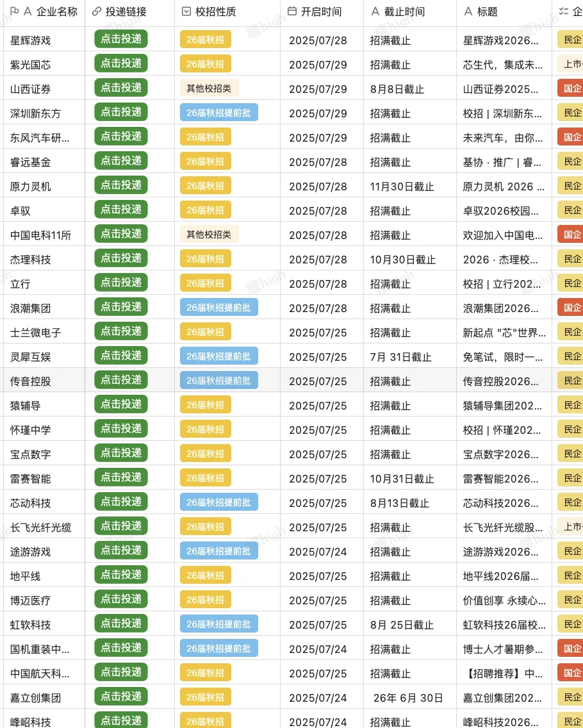Click the 截止时间 column header
The image size is (583, 728).
click(x=404, y=12)
